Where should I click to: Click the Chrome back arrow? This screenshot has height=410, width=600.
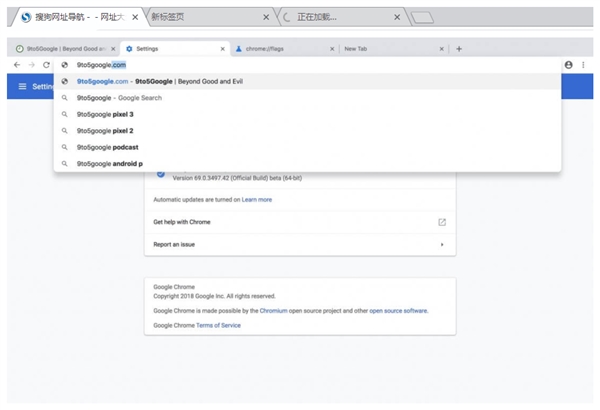tap(16, 65)
